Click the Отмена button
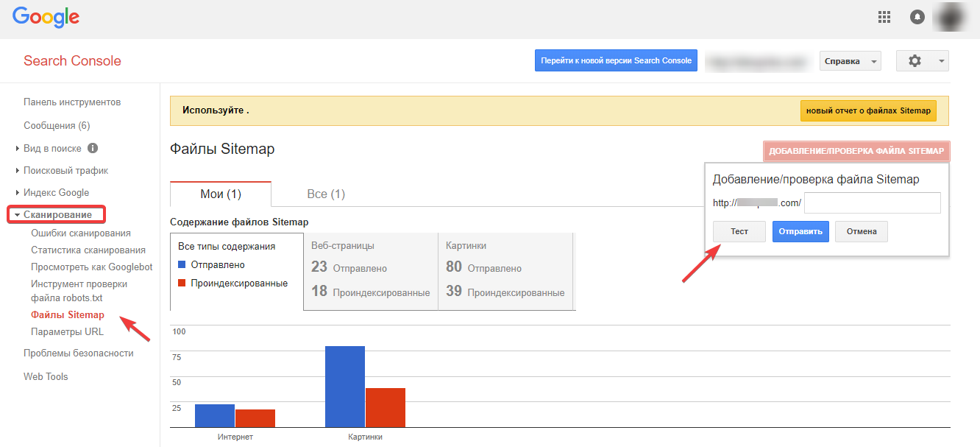The image size is (980, 447). [862, 231]
